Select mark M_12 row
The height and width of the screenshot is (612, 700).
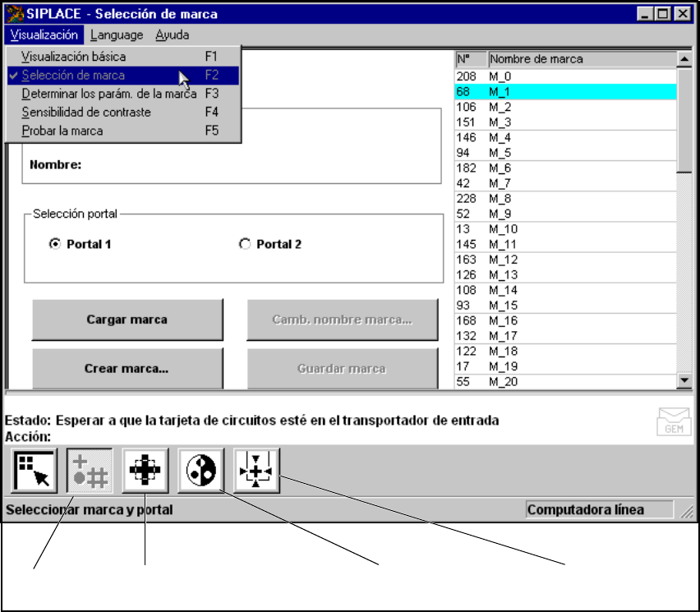click(565, 260)
